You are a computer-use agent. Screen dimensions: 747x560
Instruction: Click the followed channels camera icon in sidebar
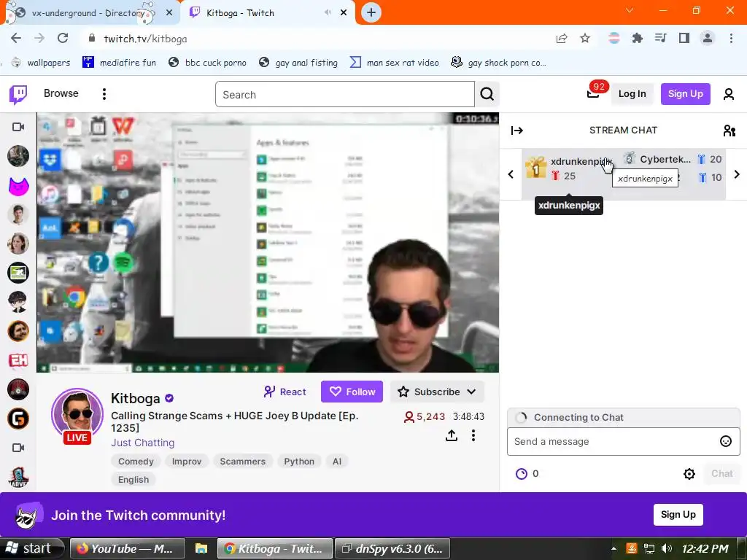18,127
